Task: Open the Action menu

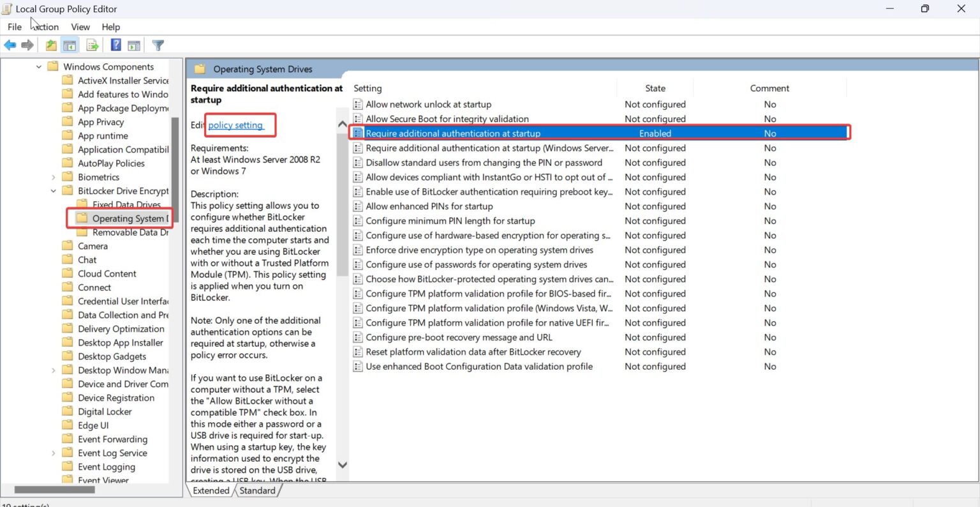Action: (x=45, y=27)
